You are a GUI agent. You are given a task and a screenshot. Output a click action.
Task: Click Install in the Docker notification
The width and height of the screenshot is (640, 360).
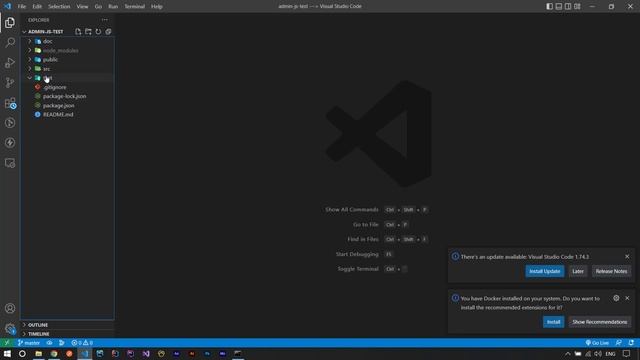(x=553, y=322)
